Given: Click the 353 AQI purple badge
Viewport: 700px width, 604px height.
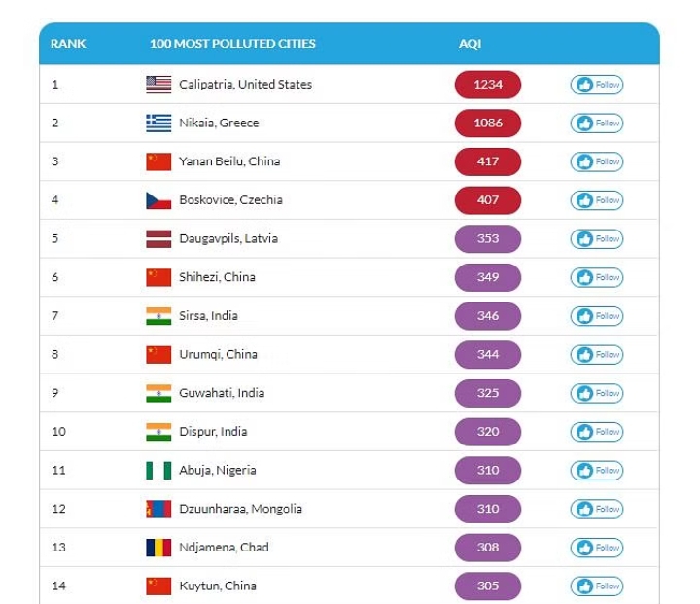Looking at the screenshot, I should [x=488, y=239].
